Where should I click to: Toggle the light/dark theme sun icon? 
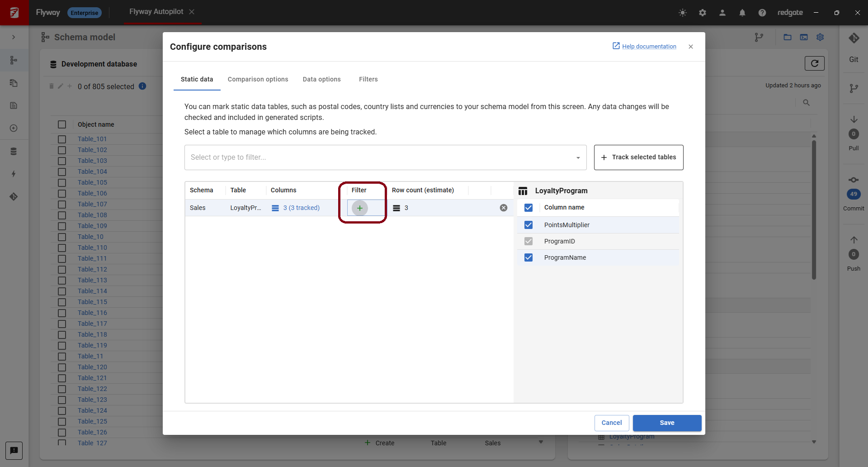click(683, 13)
